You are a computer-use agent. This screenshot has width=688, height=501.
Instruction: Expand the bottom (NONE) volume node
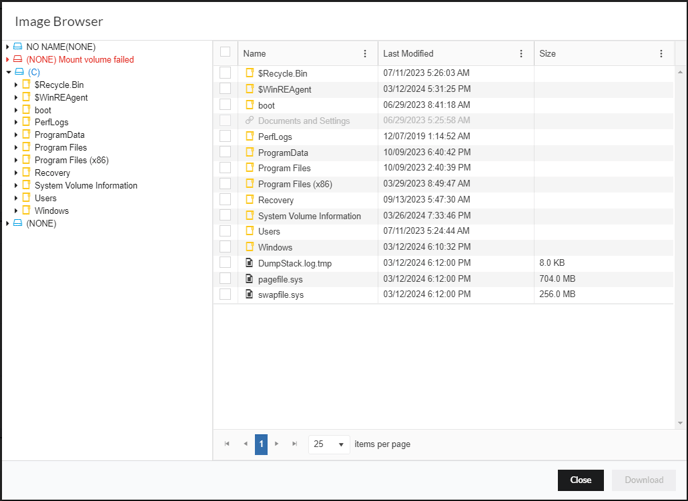pyautogui.click(x=7, y=223)
